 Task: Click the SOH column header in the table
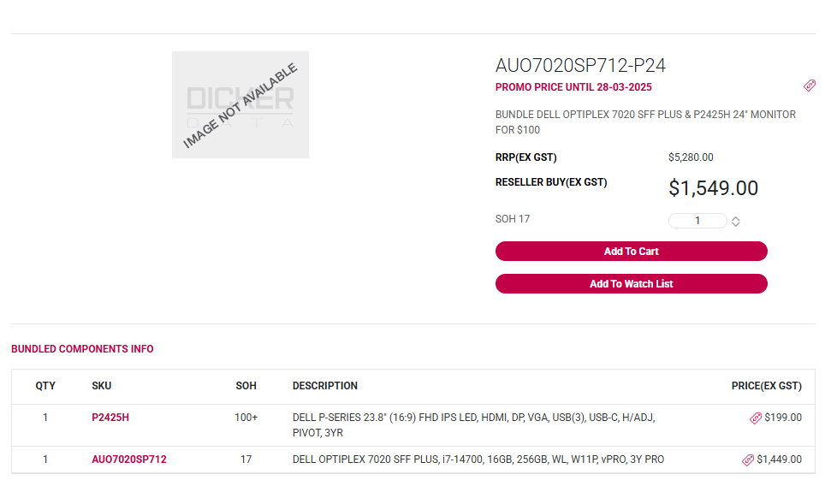246,386
